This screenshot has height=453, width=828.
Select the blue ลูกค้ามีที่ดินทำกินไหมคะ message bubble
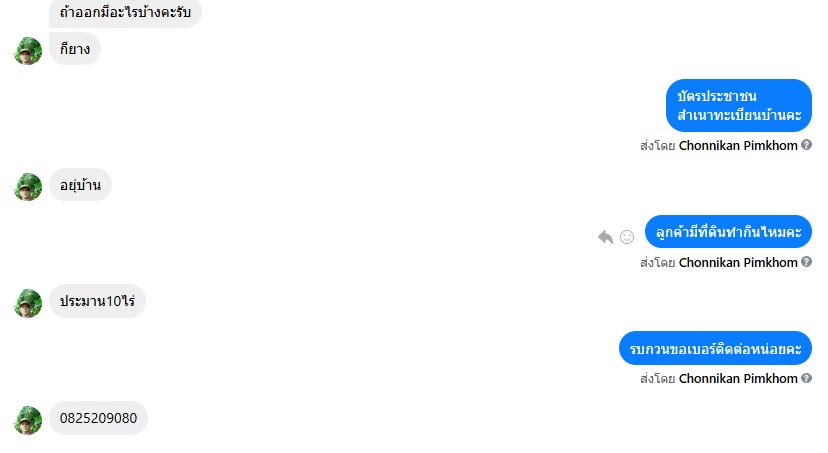pos(728,231)
